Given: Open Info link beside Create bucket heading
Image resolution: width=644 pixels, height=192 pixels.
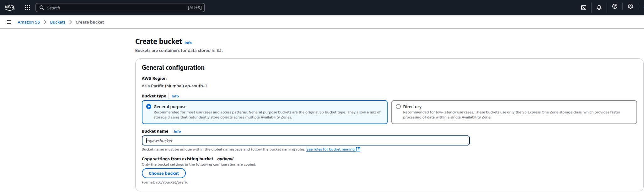Looking at the screenshot, I should click(x=188, y=43).
